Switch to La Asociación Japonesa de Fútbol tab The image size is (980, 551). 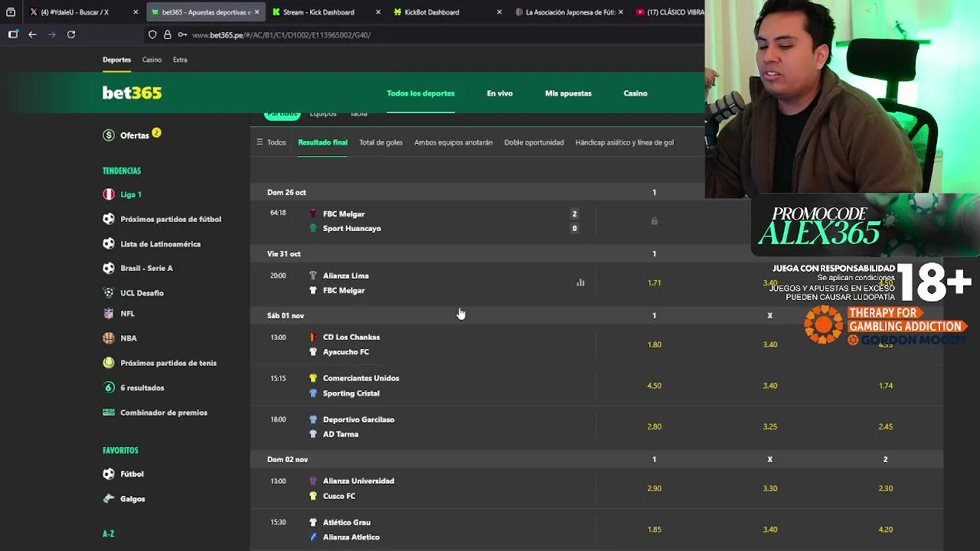(570, 12)
